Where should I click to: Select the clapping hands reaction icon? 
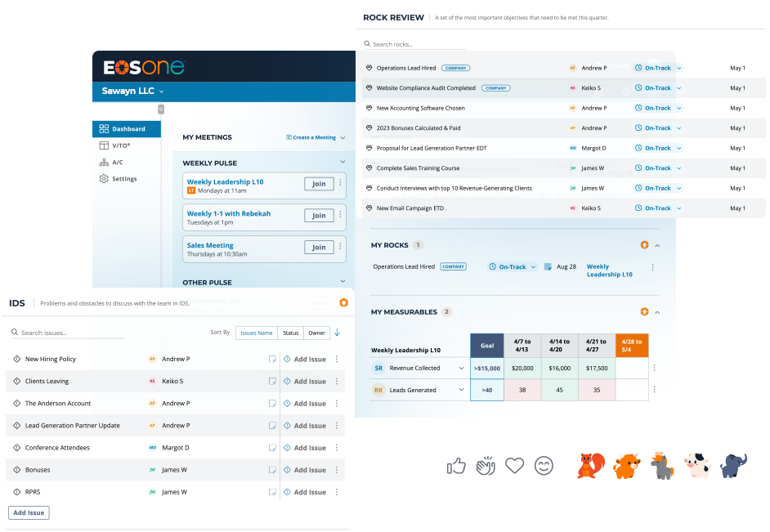[x=486, y=466]
